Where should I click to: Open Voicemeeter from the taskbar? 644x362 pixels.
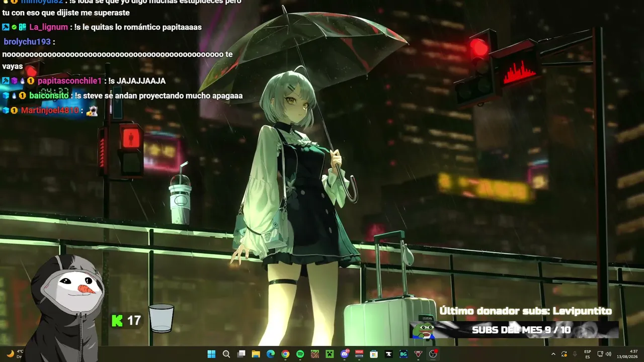359,354
